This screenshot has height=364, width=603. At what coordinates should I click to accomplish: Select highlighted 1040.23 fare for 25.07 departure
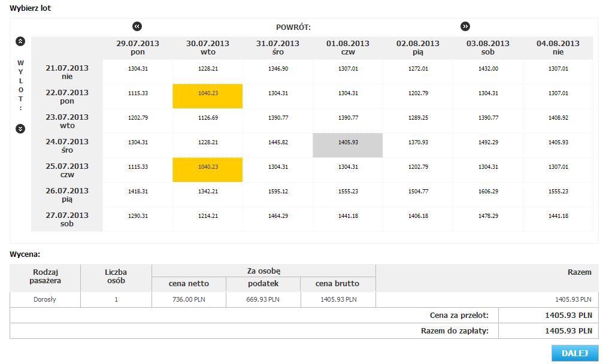pos(208,170)
